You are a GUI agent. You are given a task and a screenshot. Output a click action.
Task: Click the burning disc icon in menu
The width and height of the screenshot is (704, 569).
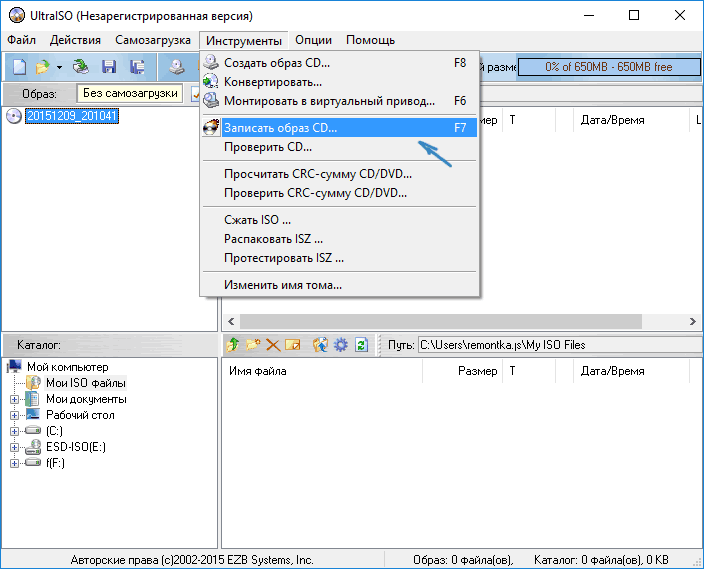point(211,128)
